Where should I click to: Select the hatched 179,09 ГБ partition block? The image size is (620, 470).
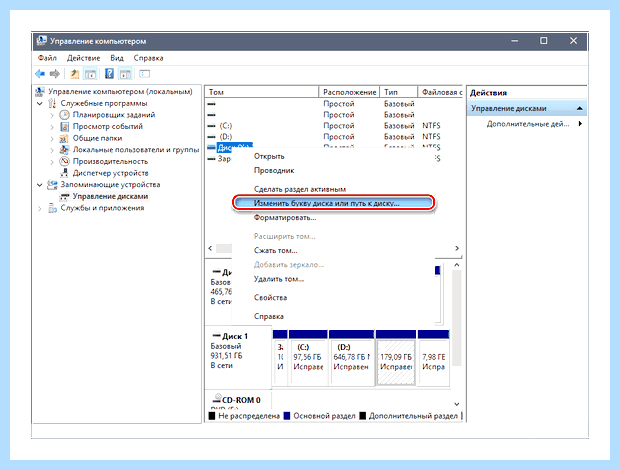pos(396,358)
